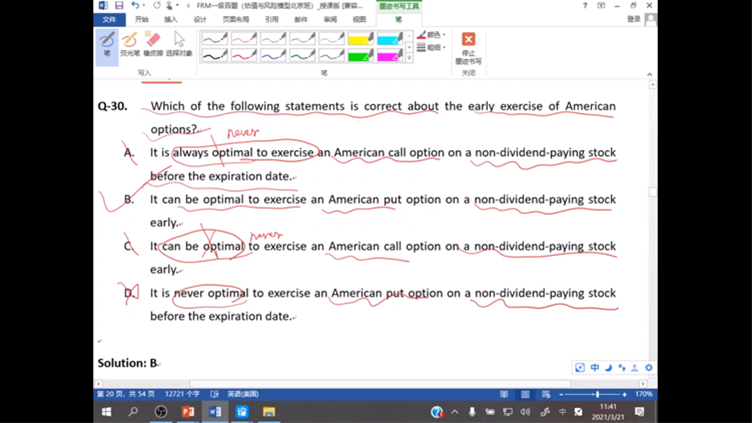Choose the Eraser (橡皮擦) tool

tap(153, 44)
